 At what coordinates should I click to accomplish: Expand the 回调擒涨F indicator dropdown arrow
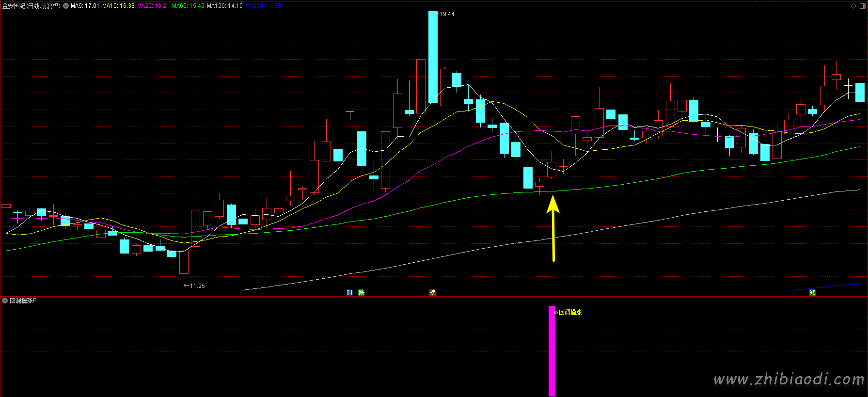point(5,301)
